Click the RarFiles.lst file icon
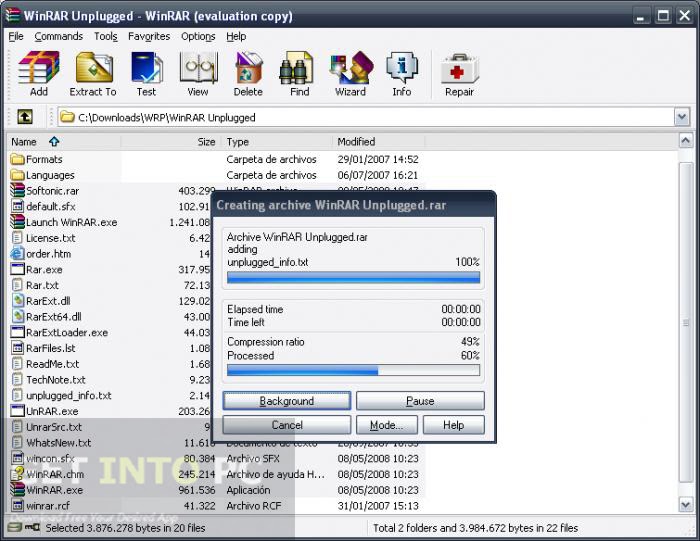 [17, 348]
